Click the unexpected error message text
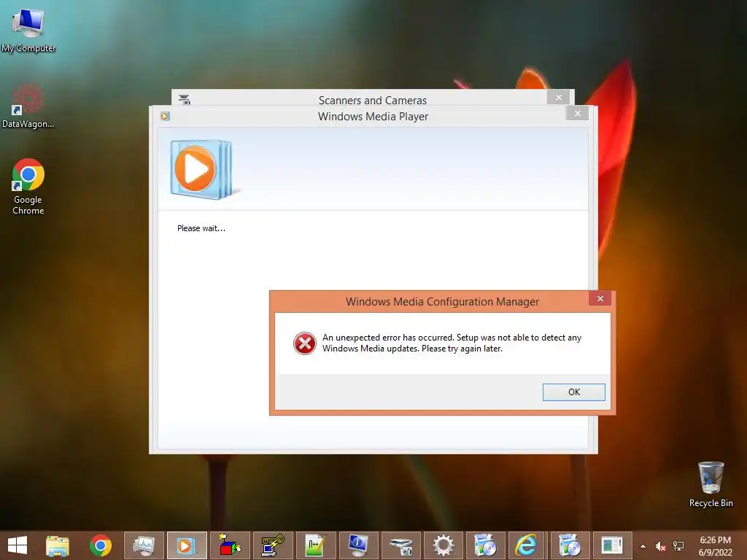The width and height of the screenshot is (747, 560). click(x=452, y=343)
